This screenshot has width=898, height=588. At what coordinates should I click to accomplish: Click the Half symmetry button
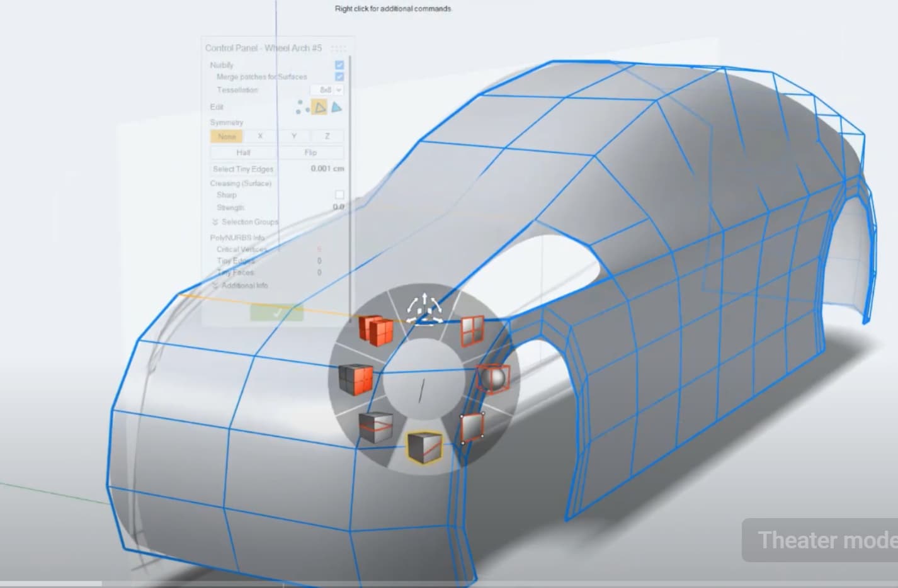tap(242, 152)
